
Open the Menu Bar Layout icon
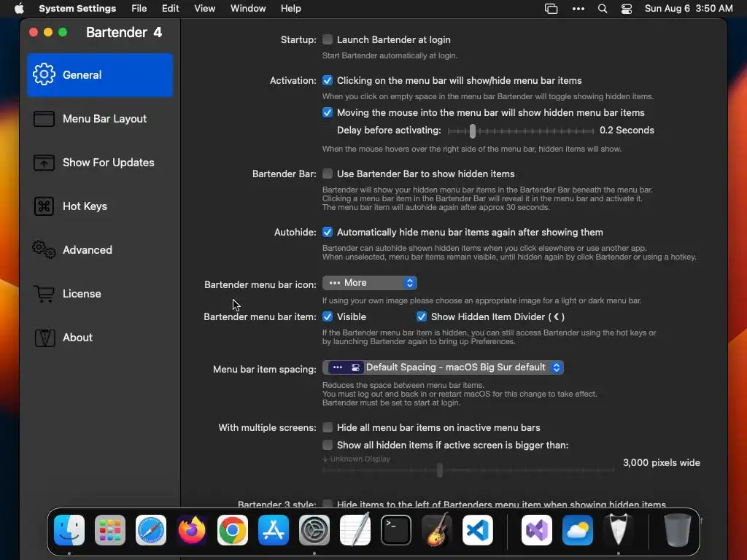click(44, 119)
